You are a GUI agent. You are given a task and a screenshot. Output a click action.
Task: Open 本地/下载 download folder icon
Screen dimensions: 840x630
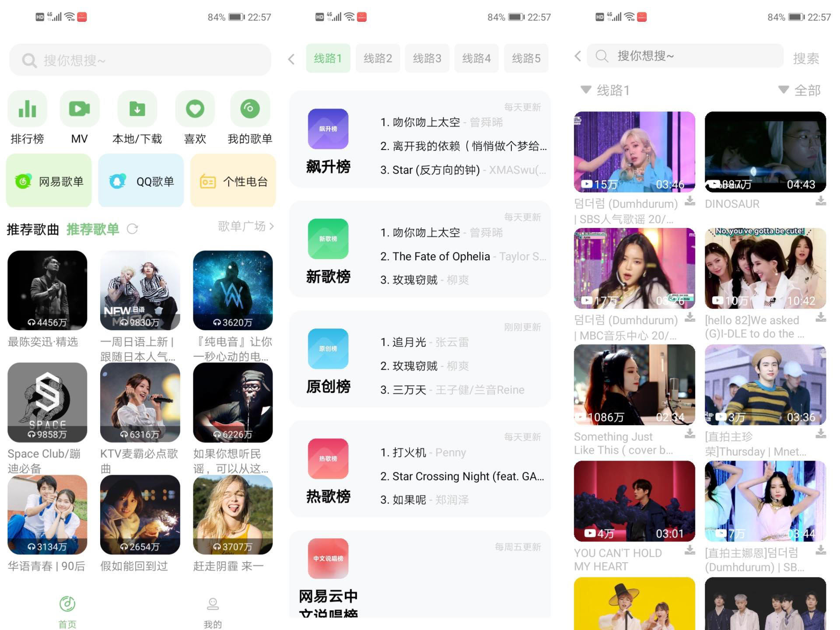coord(137,109)
